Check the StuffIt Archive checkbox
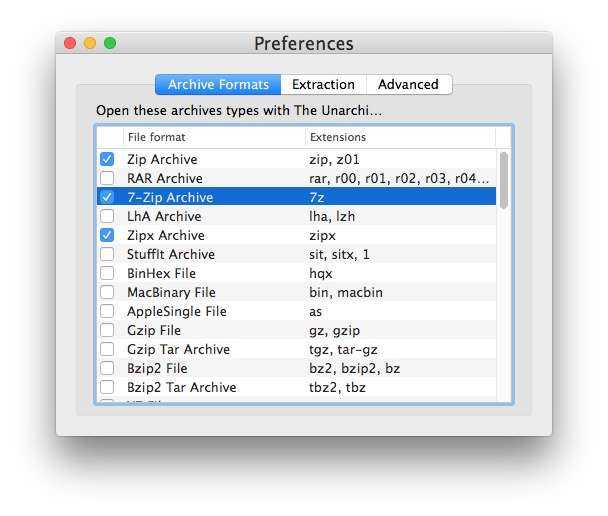This screenshot has width=608, height=516. (x=107, y=254)
